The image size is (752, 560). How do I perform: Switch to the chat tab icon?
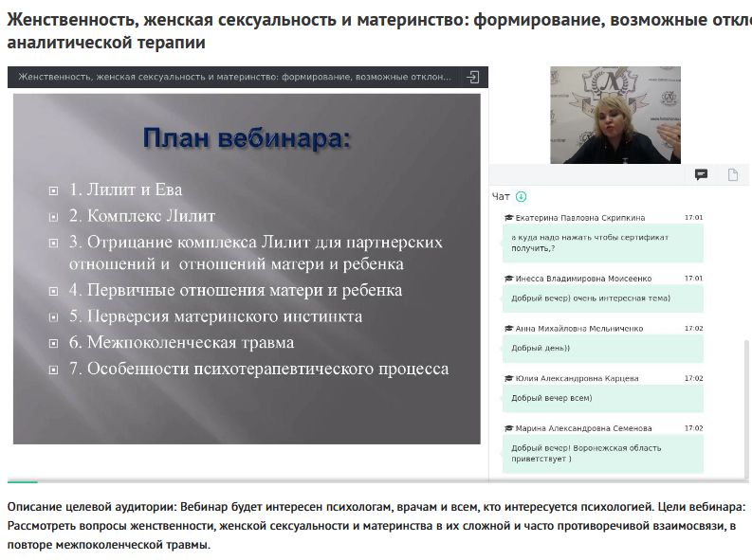[x=701, y=174]
